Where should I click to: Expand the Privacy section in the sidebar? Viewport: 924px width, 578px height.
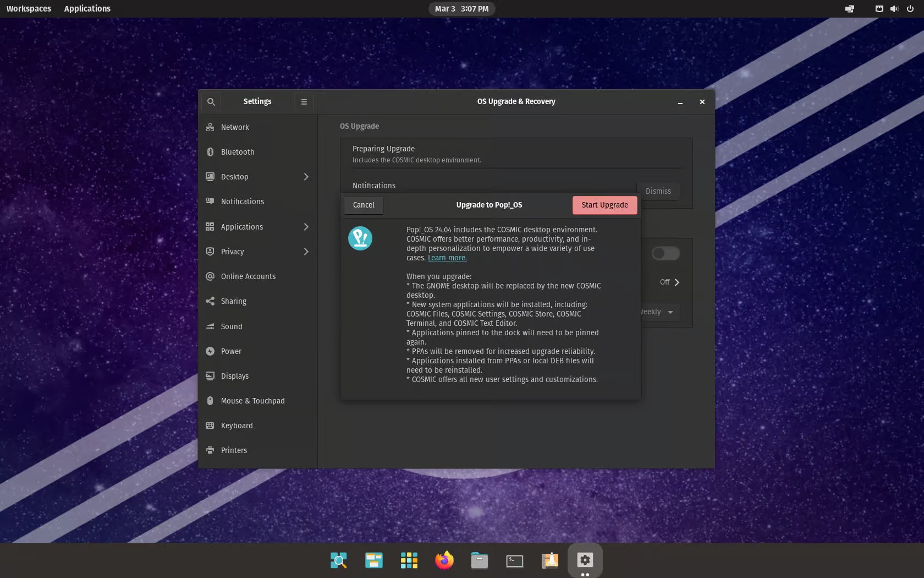tap(257, 252)
